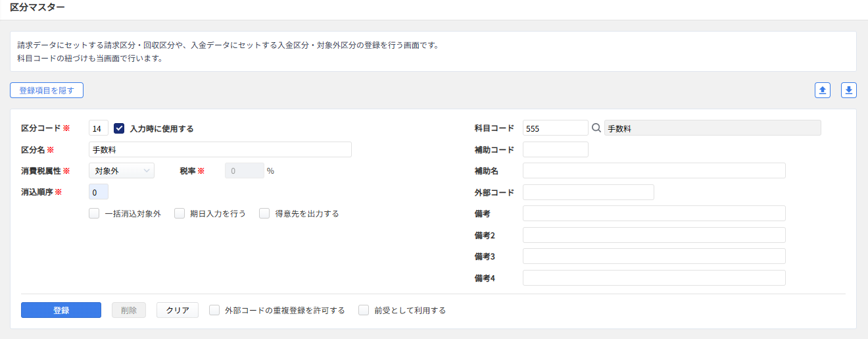Screen dimensions: 868x339
Task: Click the download icon button
Action: tap(849, 90)
